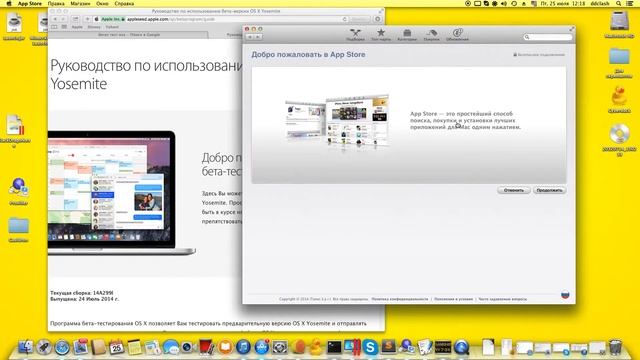This screenshot has width=640, height=360.
Task: Open Cyberduck duck icon in the Dock
Action: click(x=316, y=347)
